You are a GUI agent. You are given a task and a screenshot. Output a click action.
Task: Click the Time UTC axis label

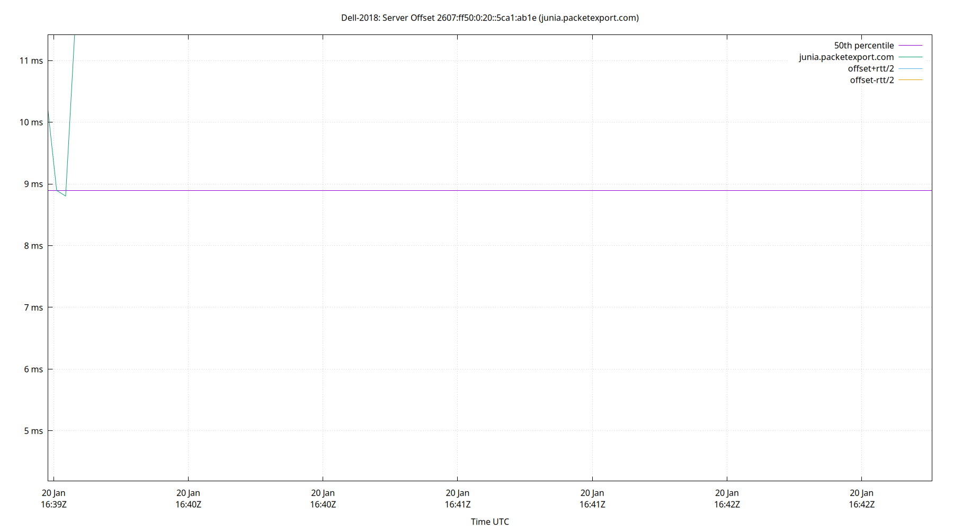(489, 522)
